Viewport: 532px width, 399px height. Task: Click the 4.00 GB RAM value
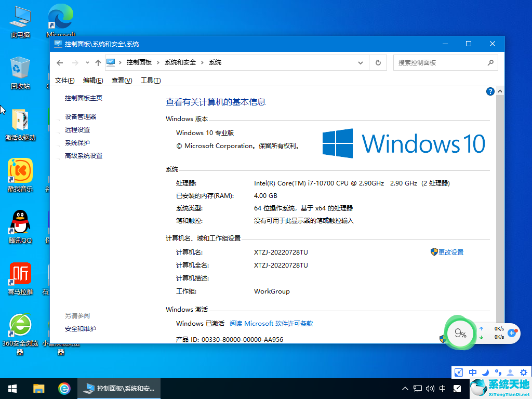tap(265, 196)
